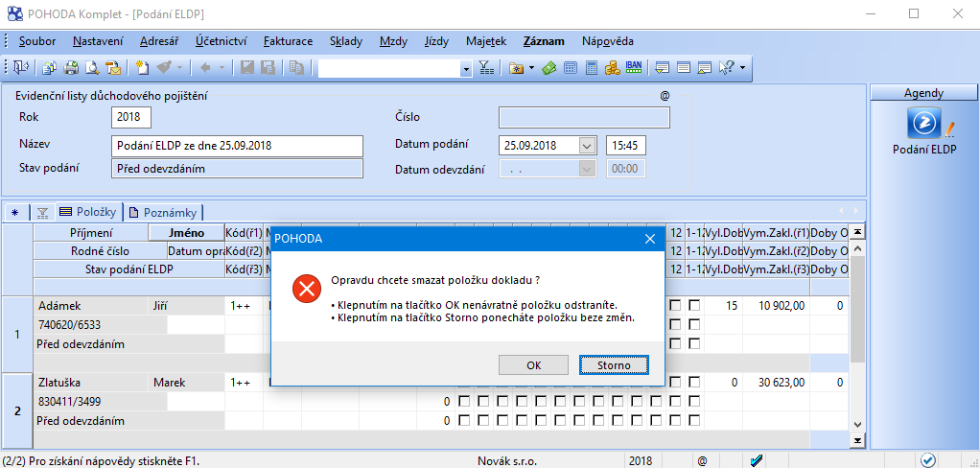Click the greyed-out back arrow icon
The image size is (980, 468).
click(205, 67)
